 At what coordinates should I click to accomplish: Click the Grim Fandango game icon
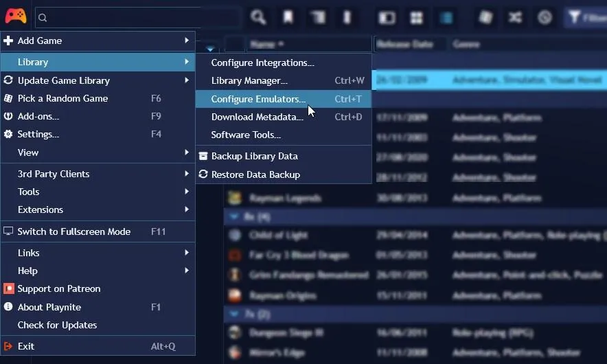[235, 275]
